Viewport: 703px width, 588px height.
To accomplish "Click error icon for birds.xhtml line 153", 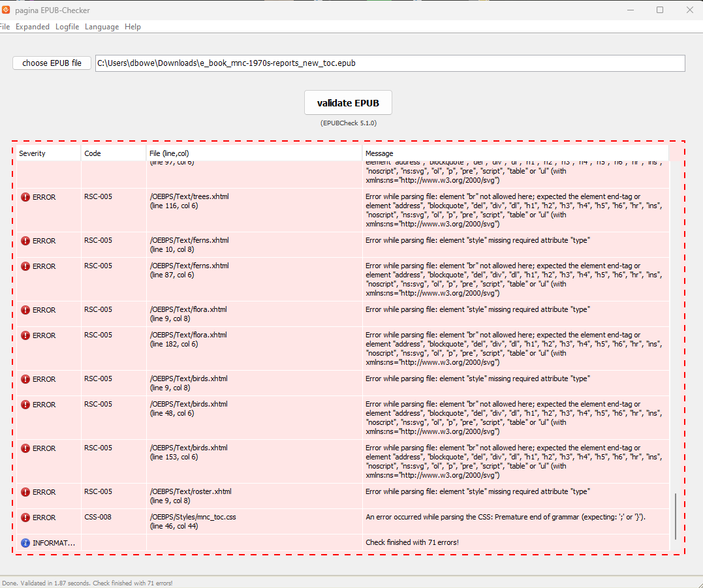I will (x=25, y=448).
